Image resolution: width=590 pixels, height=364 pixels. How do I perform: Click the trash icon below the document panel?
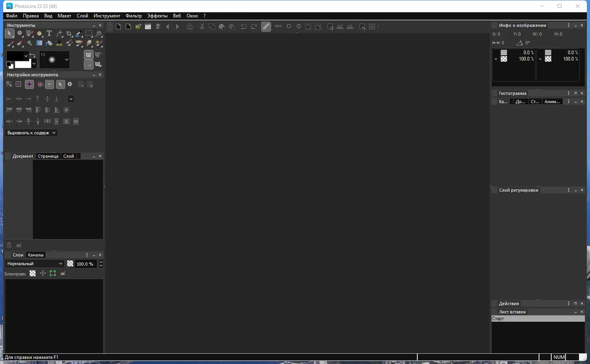9,245
